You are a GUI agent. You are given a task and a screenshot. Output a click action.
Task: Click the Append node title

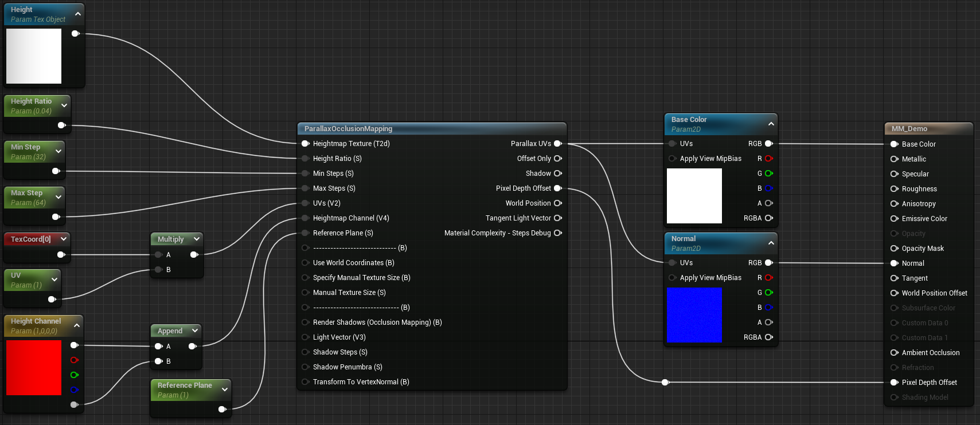pyautogui.click(x=170, y=331)
